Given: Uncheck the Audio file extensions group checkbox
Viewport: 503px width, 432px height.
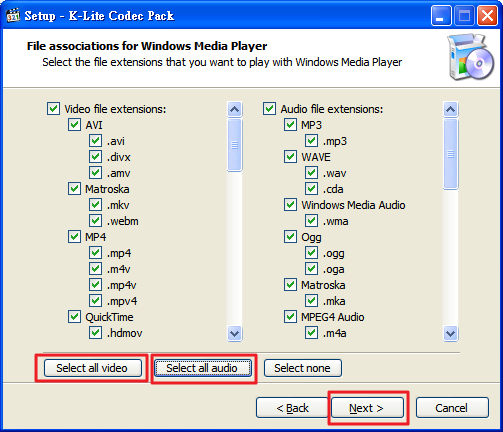Looking at the screenshot, I should (269, 109).
